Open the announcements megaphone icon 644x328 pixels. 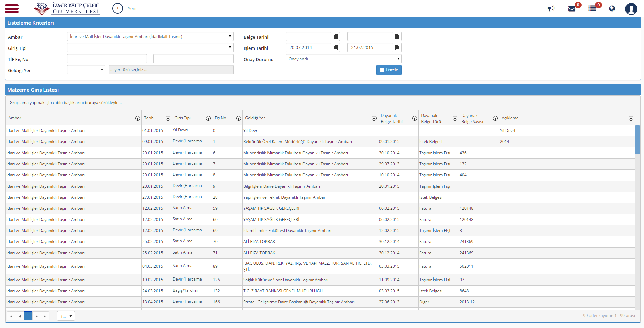551,8
